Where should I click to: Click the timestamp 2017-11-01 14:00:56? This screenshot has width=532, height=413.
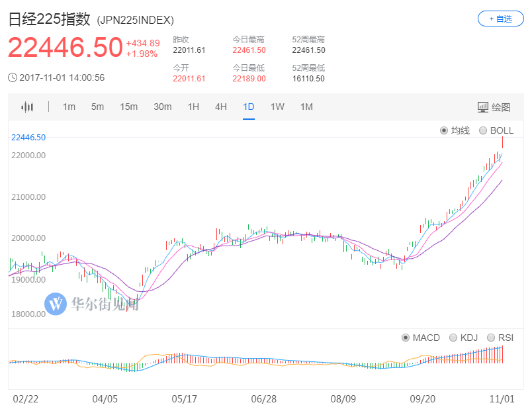62,77
